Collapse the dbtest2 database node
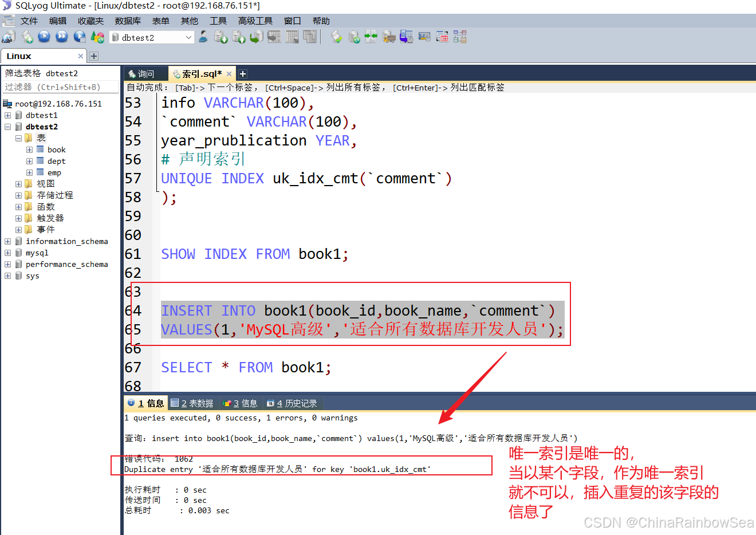756x535 pixels. click(7, 126)
